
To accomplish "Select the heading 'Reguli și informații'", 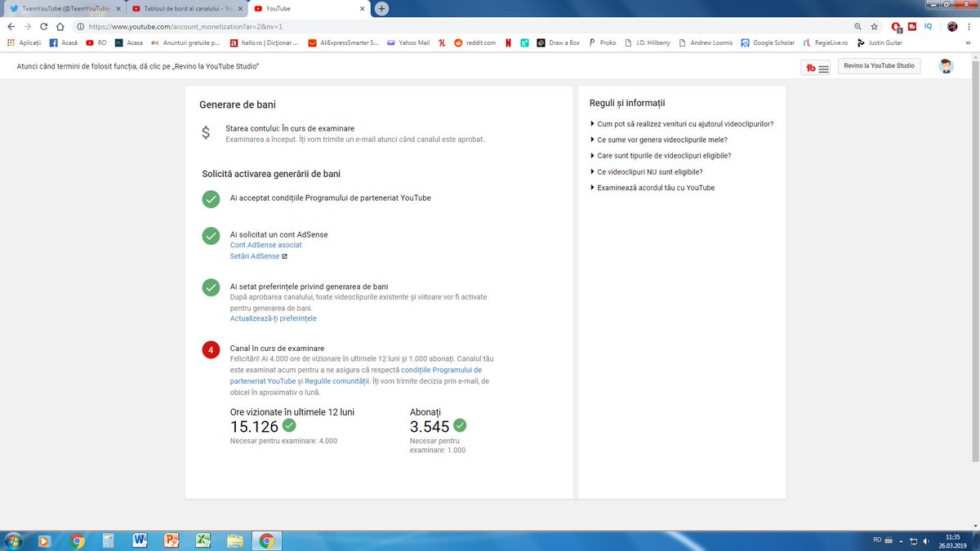I will click(x=627, y=103).
